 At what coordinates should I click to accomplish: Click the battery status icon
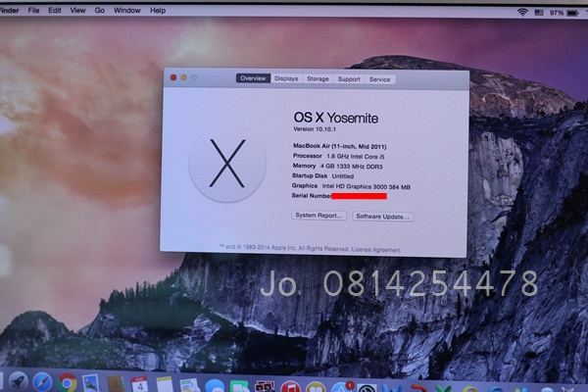(x=572, y=13)
